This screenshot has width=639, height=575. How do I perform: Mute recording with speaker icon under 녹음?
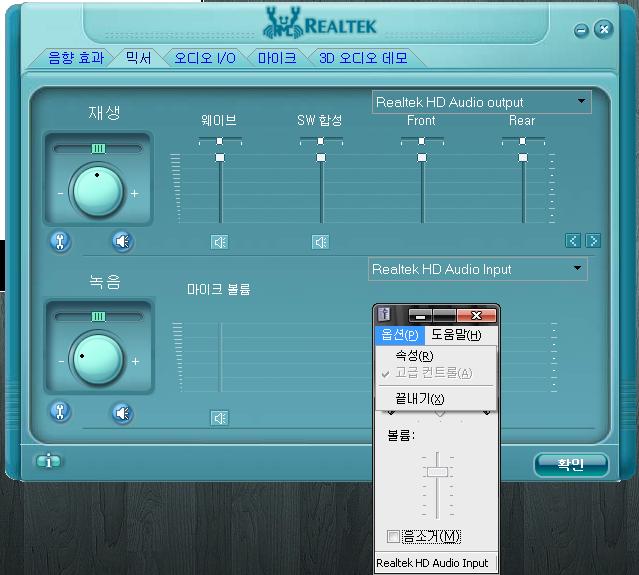click(123, 413)
